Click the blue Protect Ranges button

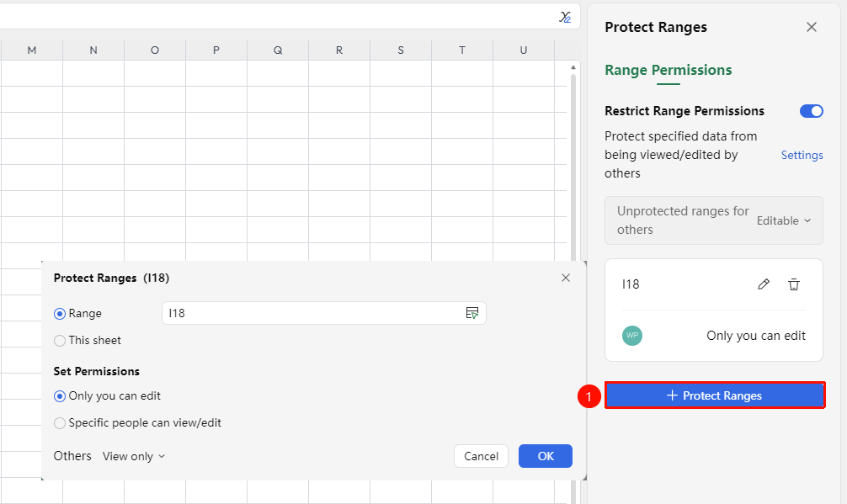[x=715, y=395]
